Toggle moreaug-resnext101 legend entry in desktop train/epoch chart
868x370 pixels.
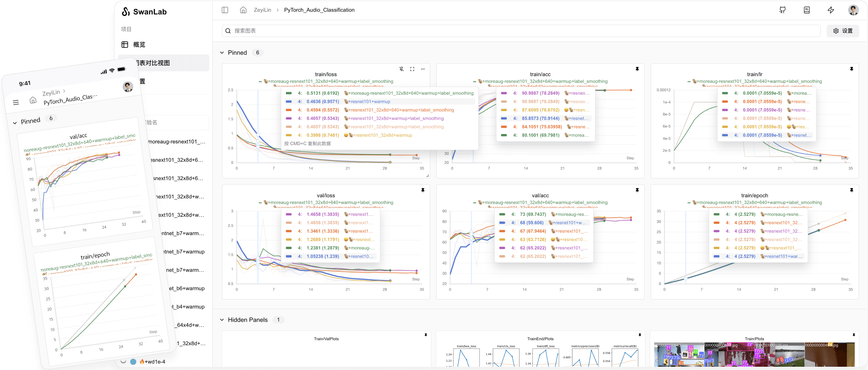754,203
